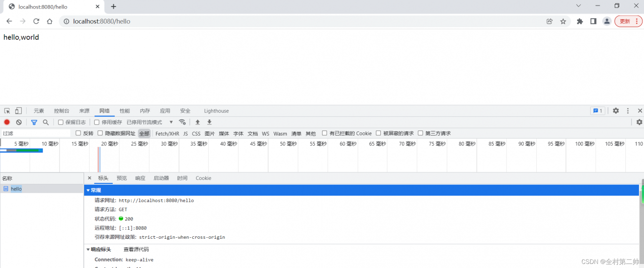The width and height of the screenshot is (644, 268).
Task: Switch to the 来源 panel tab
Action: pyautogui.click(x=85, y=111)
